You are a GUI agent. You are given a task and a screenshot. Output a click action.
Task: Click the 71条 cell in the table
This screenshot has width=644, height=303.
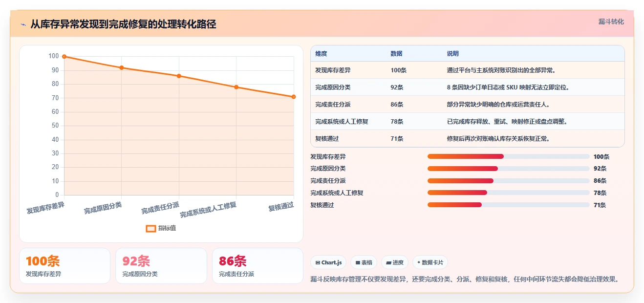coord(397,139)
